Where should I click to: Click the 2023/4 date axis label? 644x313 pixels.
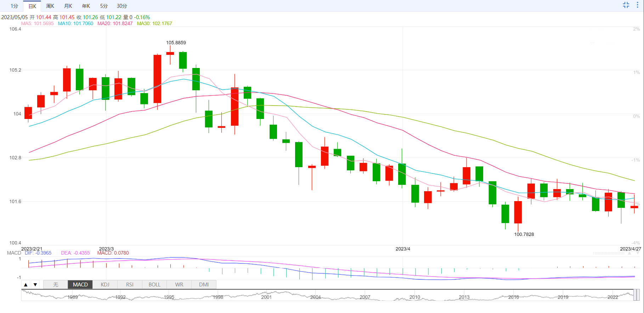(403, 249)
